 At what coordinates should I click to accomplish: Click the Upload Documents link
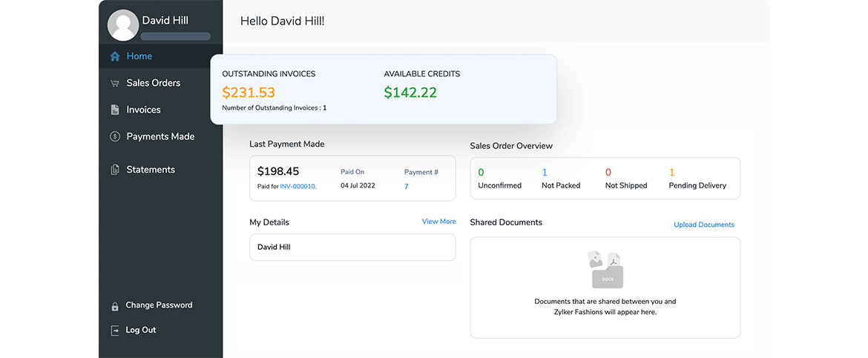(703, 225)
